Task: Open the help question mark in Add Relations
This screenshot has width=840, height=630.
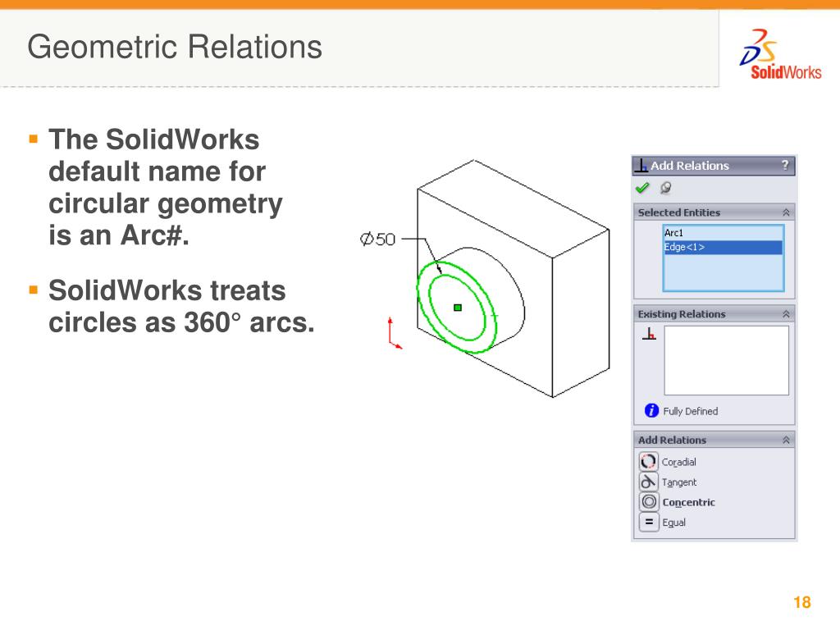Action: pos(785,166)
